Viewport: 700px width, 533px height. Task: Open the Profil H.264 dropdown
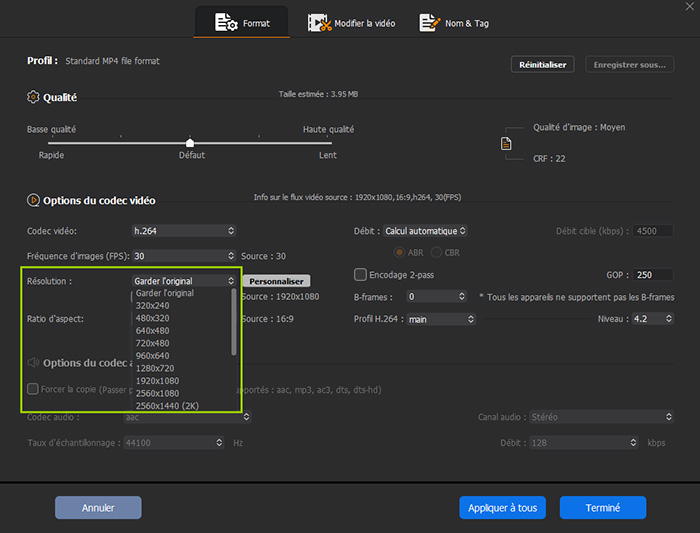(x=441, y=319)
